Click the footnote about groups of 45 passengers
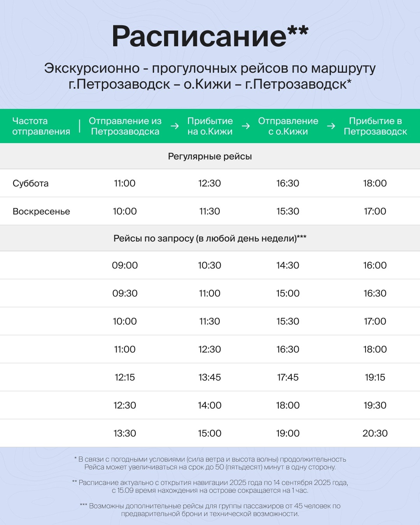The width and height of the screenshot is (420, 525). (210, 510)
